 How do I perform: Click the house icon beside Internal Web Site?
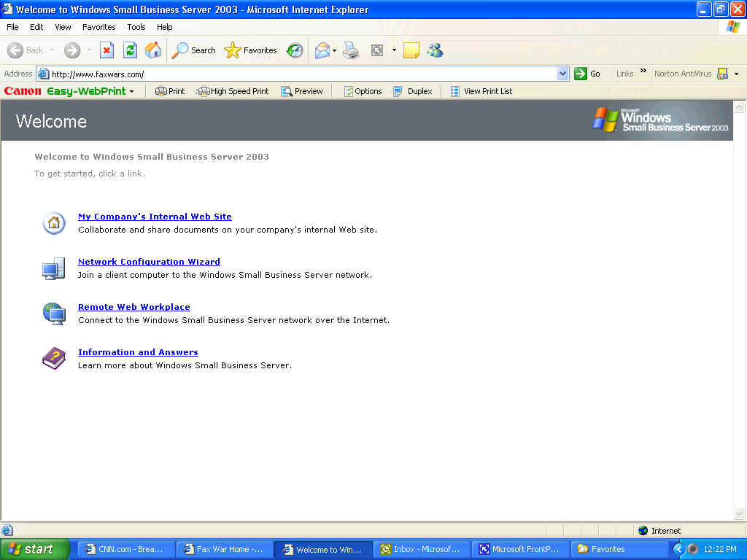54,223
